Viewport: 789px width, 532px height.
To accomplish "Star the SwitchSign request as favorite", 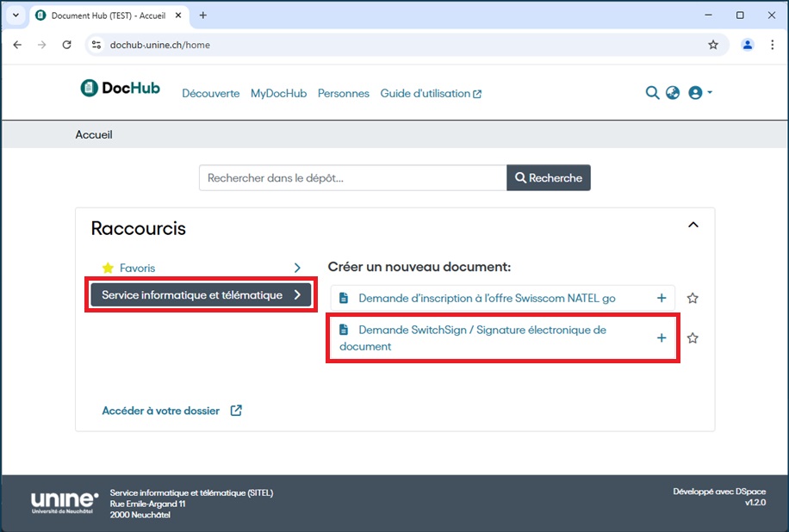I will coord(693,338).
